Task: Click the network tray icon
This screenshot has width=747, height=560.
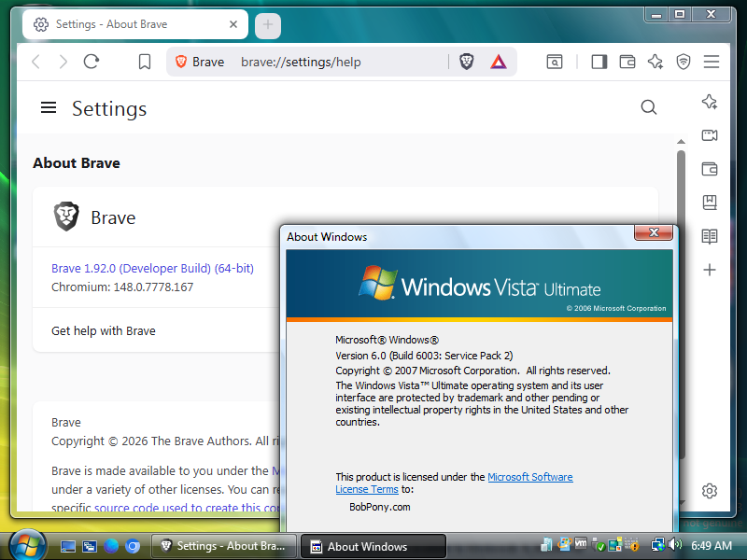Action: click(658, 544)
